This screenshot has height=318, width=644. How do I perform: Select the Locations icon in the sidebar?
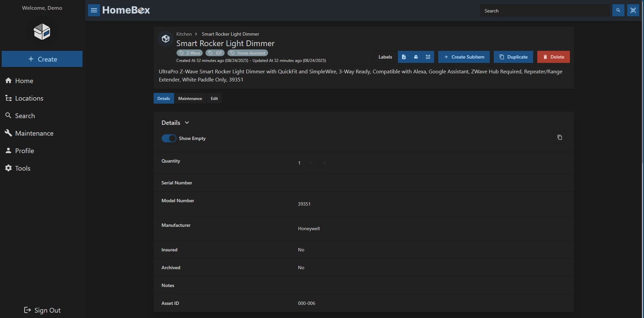click(x=8, y=98)
